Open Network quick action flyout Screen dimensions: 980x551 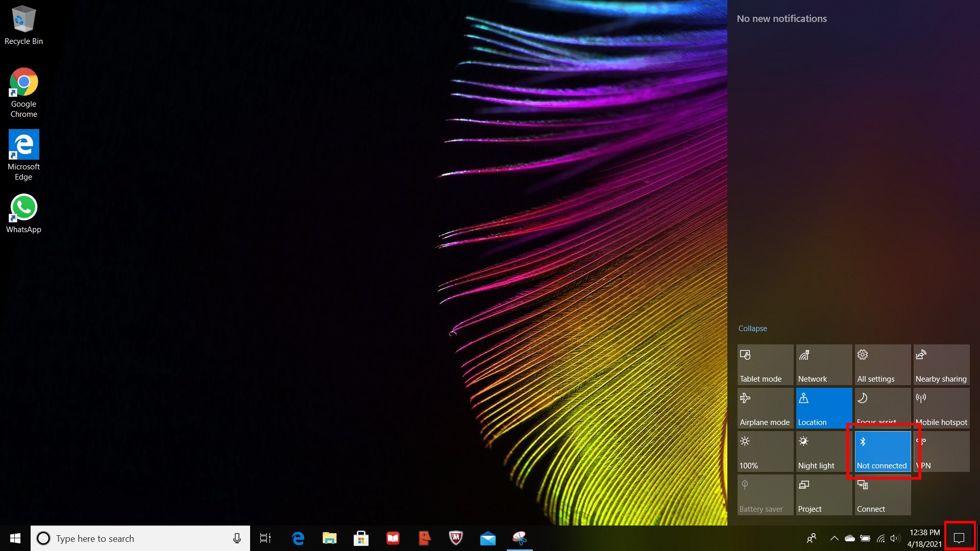824,365
